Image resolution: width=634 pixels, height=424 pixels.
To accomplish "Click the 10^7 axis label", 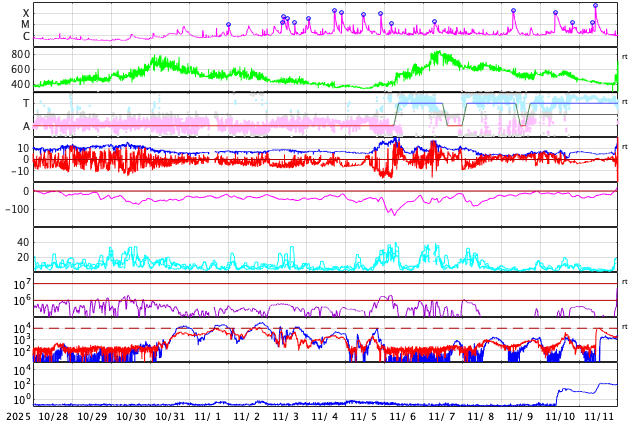I will (22, 285).
